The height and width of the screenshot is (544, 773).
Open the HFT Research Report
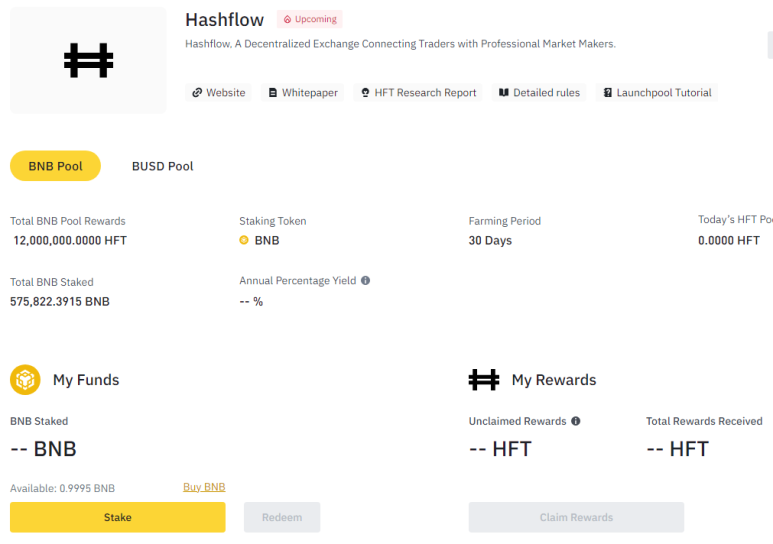coord(418,92)
